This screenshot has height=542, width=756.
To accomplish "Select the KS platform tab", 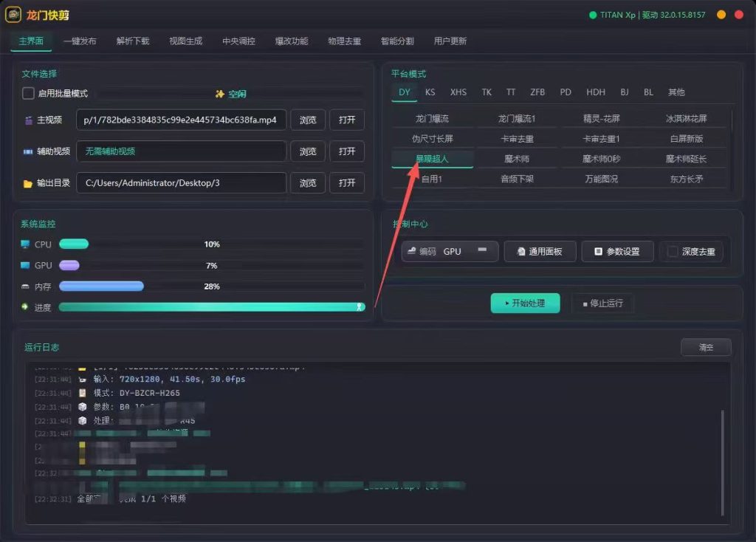I will coord(430,92).
